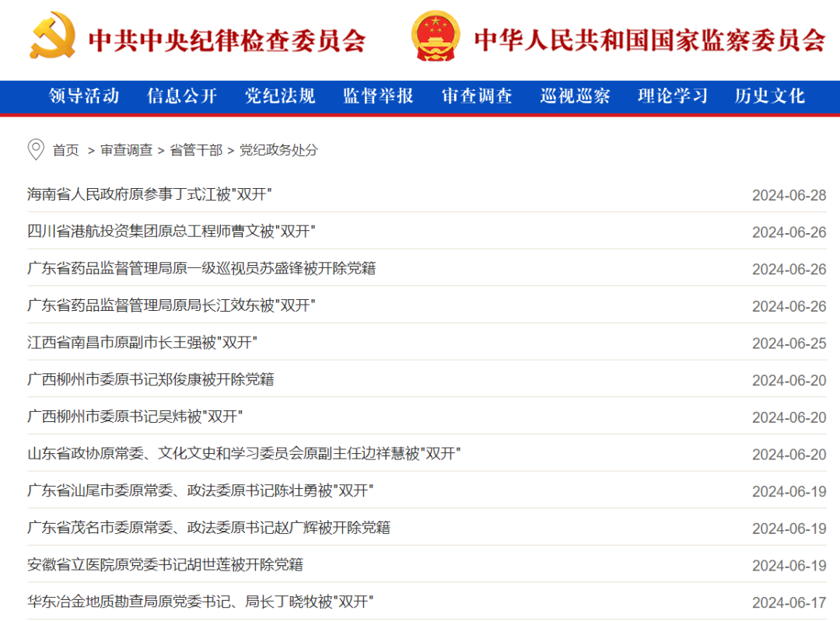Open article about 苏盛锋被开除党籍
The height and width of the screenshot is (621, 840).
pos(201,268)
